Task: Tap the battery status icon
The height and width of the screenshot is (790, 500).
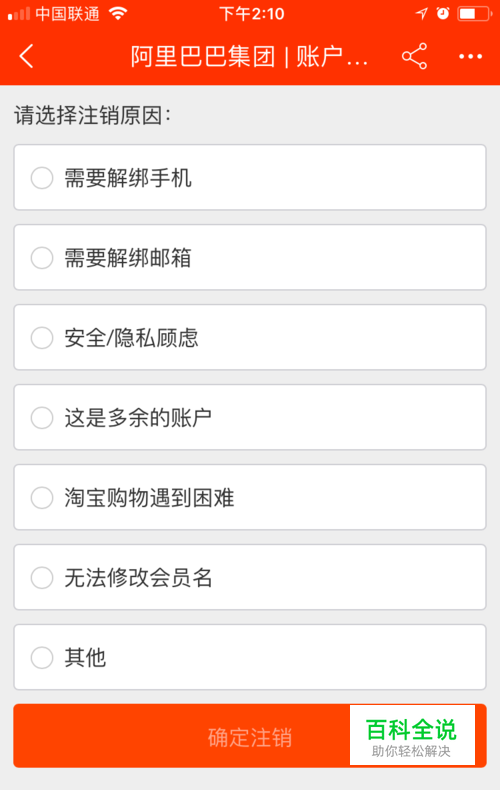Action: 474,14
